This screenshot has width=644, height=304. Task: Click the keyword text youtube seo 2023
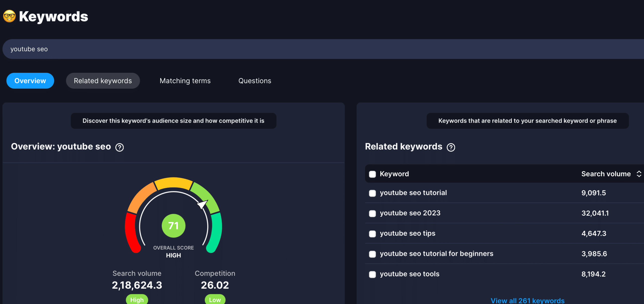tap(410, 213)
